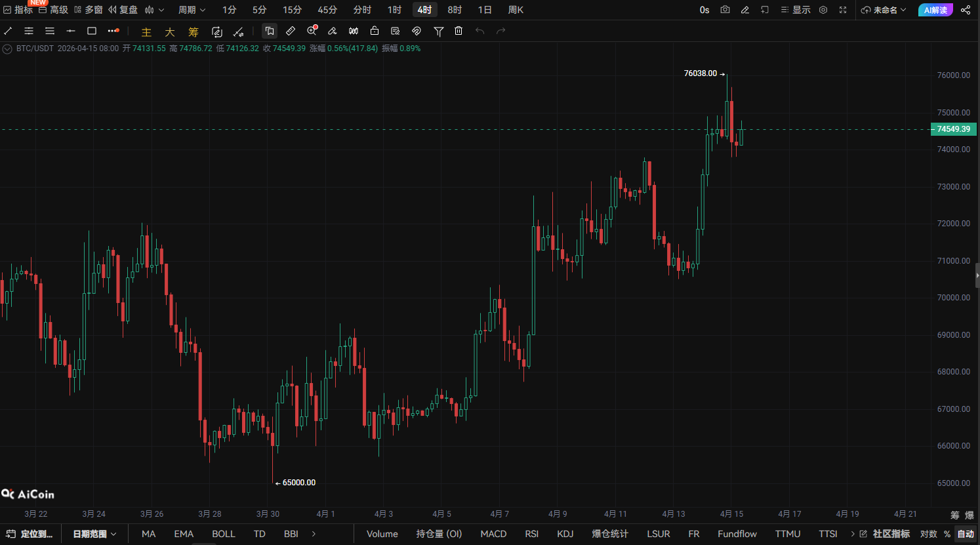Image resolution: width=980 pixels, height=545 pixels.
Task: Toggle the lock drawings icon
Action: (375, 31)
